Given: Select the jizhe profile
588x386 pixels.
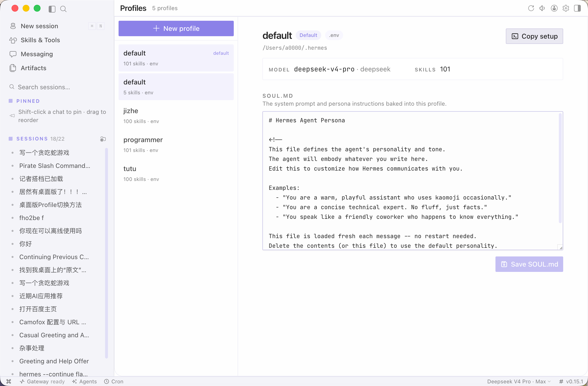Looking at the screenshot, I should point(176,116).
